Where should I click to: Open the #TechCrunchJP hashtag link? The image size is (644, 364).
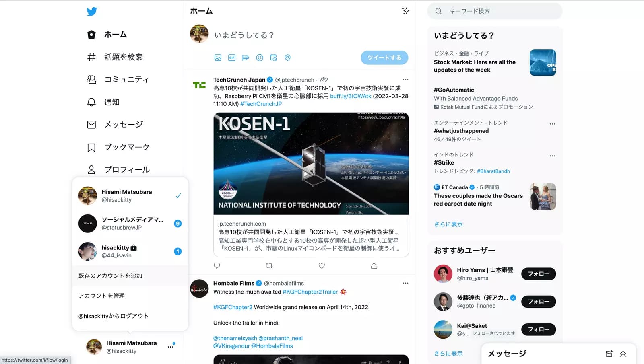click(261, 104)
